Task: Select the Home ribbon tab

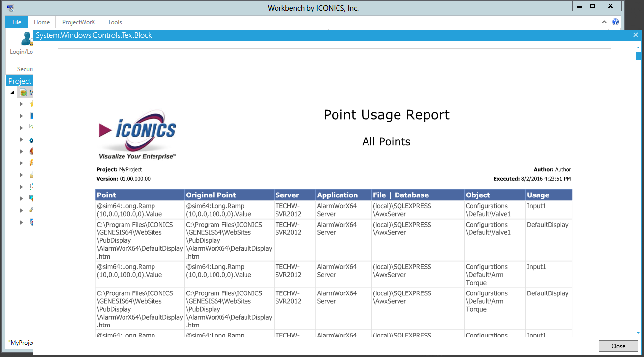Action: 42,22
